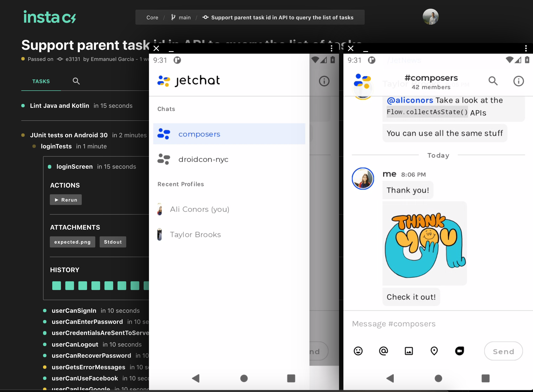Tap the @ mention icon

point(383,351)
